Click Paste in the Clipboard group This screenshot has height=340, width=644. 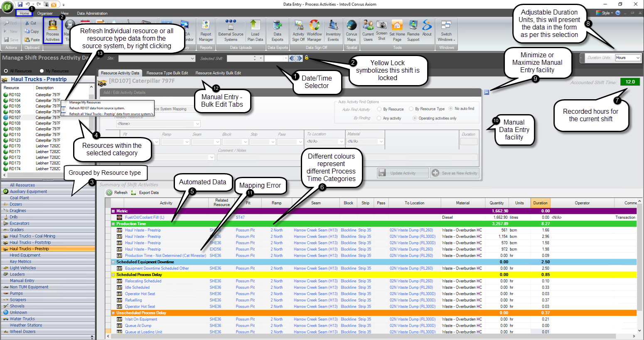point(32,40)
